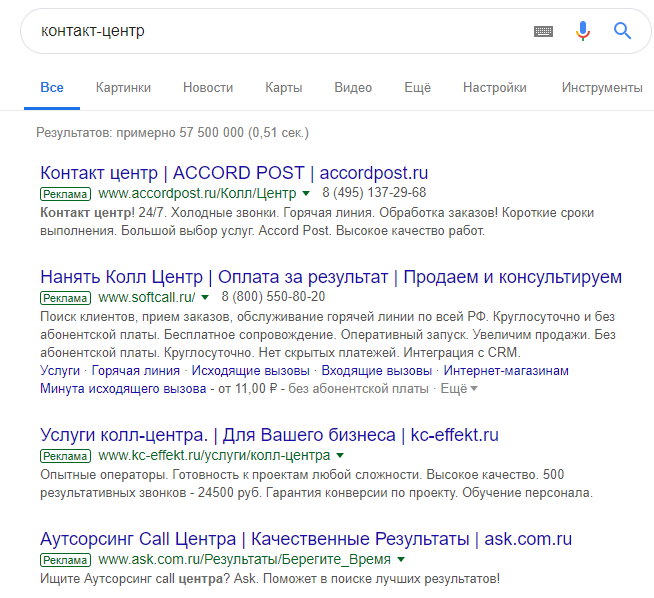This screenshot has width=654, height=598.
Task: Expand dropdown arrow next to ask.com.ru URL
Action: [x=401, y=560]
